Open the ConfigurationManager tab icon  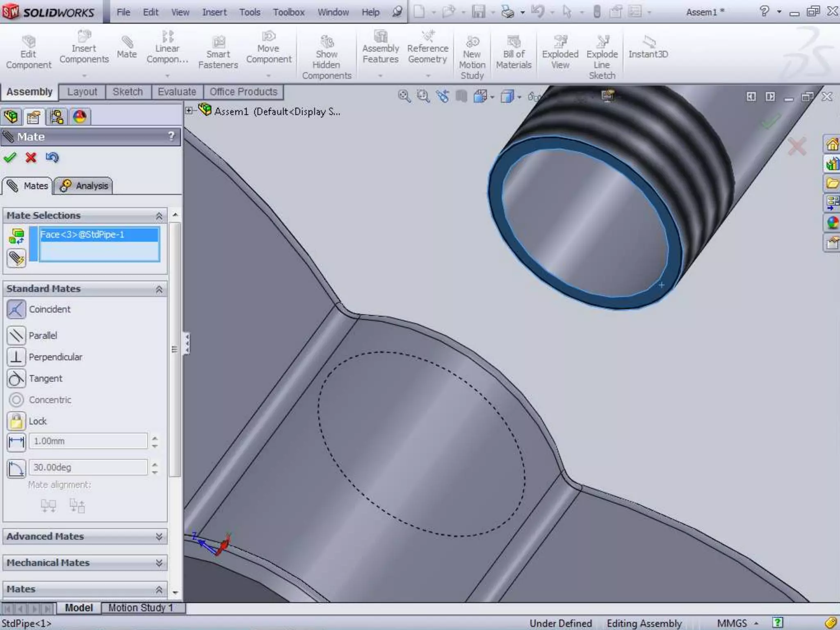56,117
